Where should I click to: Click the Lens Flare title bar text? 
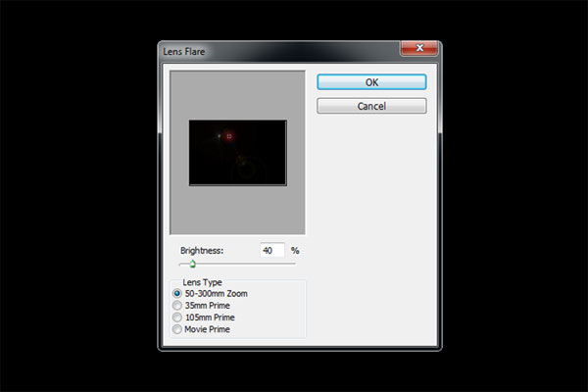[x=184, y=51]
